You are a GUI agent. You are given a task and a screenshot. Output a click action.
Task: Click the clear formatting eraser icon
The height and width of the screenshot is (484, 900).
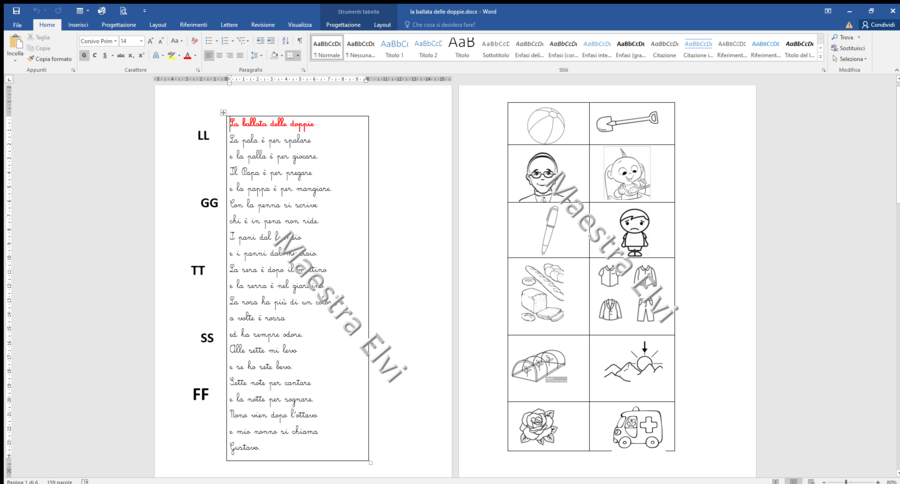click(x=195, y=41)
